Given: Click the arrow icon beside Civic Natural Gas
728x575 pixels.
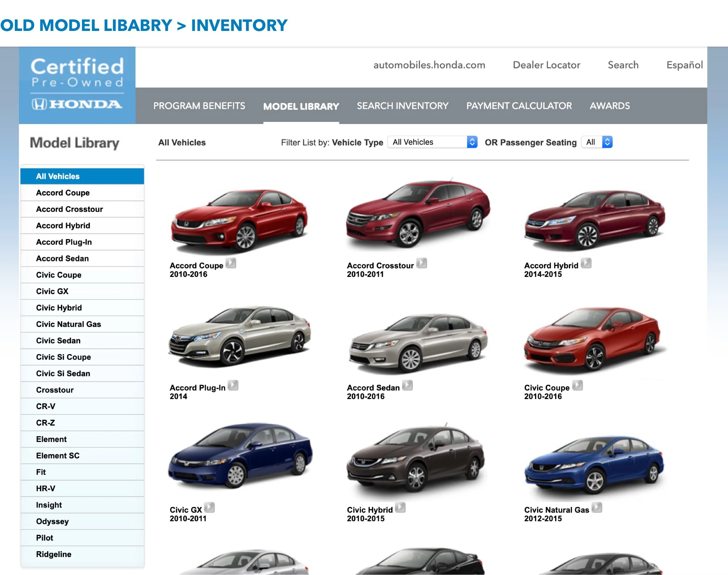Looking at the screenshot, I should [x=598, y=508].
